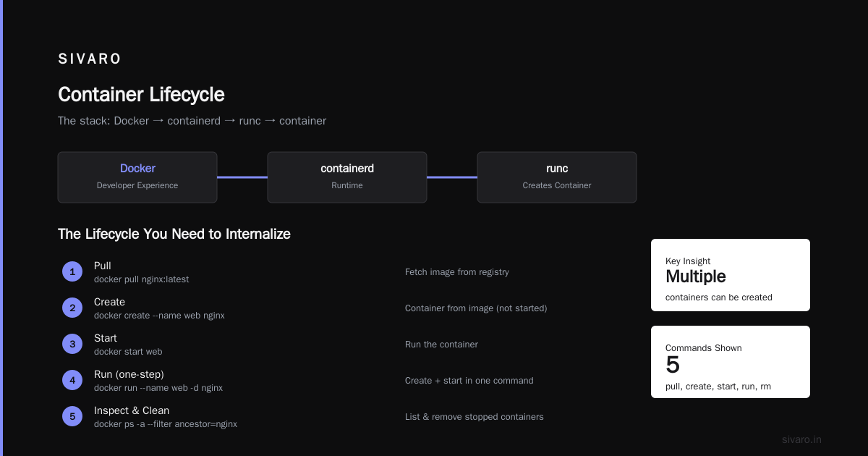868x456 pixels.
Task: Click 'The Lifecycle You Need to Internalize' heading
Action: click(x=174, y=234)
